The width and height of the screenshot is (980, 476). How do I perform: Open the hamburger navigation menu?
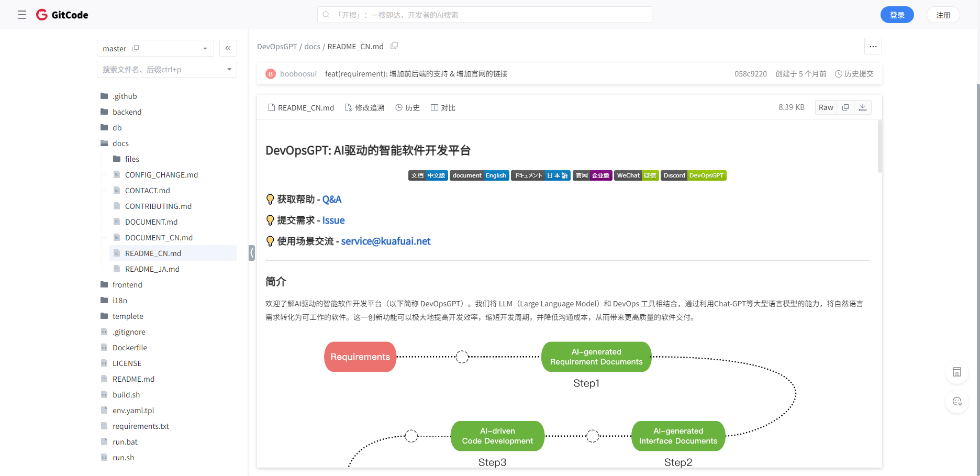(21, 15)
